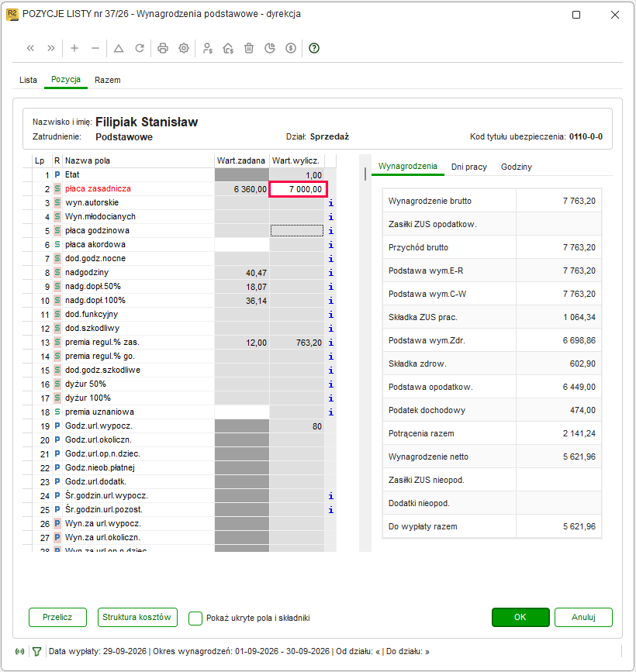The width and height of the screenshot is (636, 672).
Task: Click the pie chart icon
Action: [270, 48]
